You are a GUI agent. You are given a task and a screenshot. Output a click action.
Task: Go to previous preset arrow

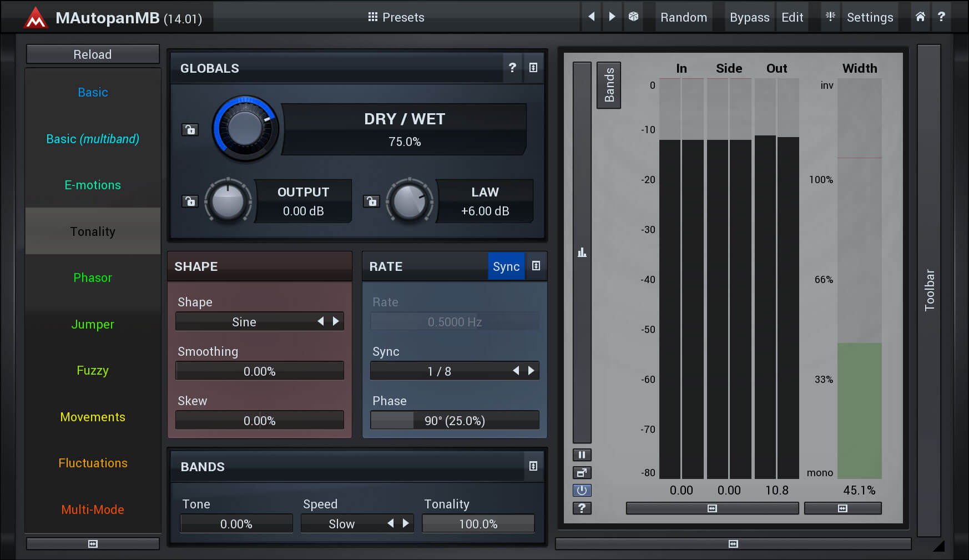point(592,17)
